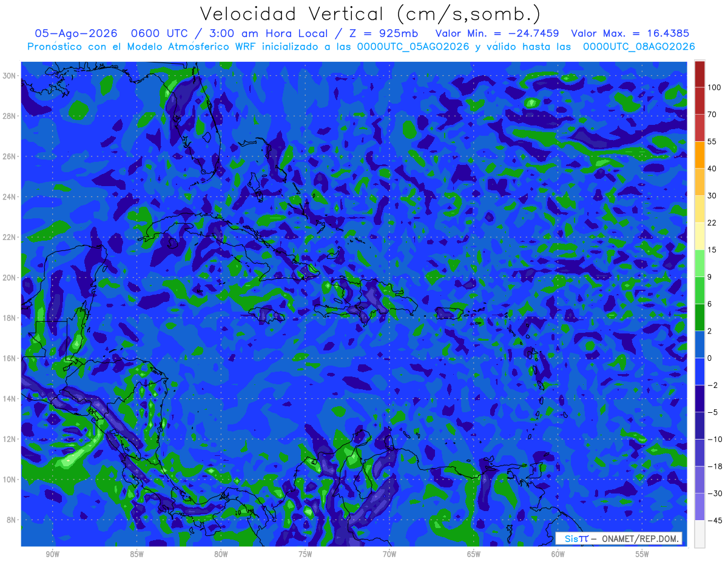728x562 pixels.
Task: Click the pale yellow swatch between 15 and 22
Action: pyautogui.click(x=699, y=236)
